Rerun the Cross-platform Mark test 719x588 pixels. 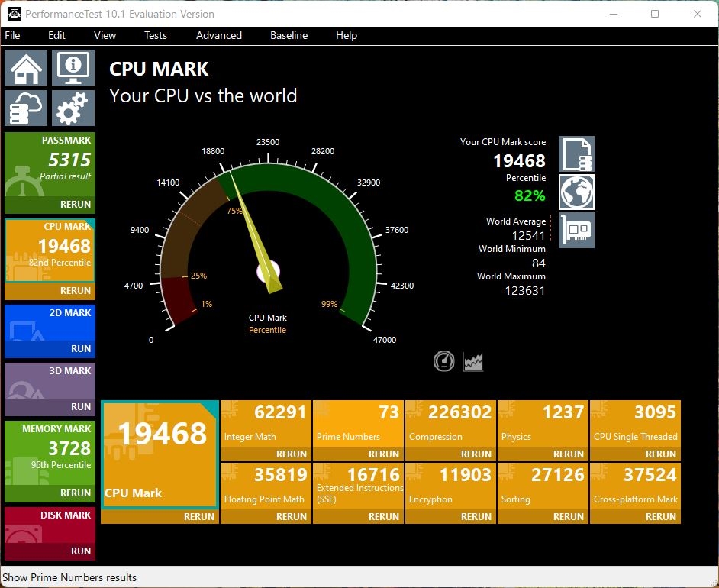[x=636, y=517]
